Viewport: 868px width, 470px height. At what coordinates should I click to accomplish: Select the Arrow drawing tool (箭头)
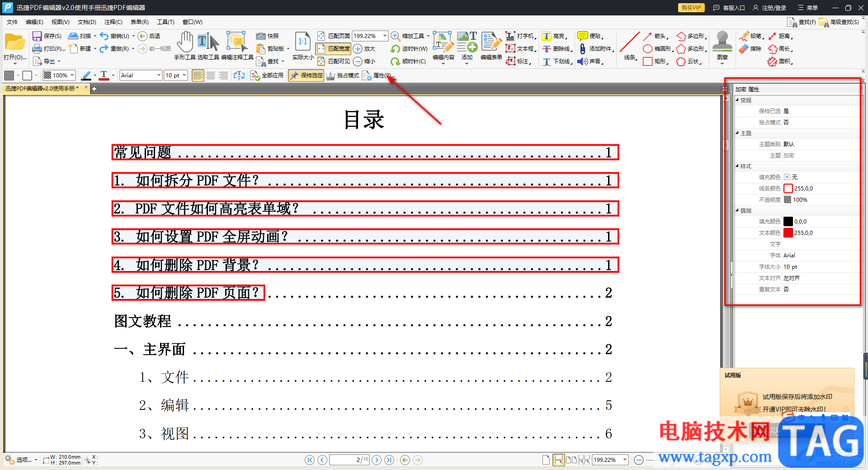pyautogui.click(x=656, y=36)
